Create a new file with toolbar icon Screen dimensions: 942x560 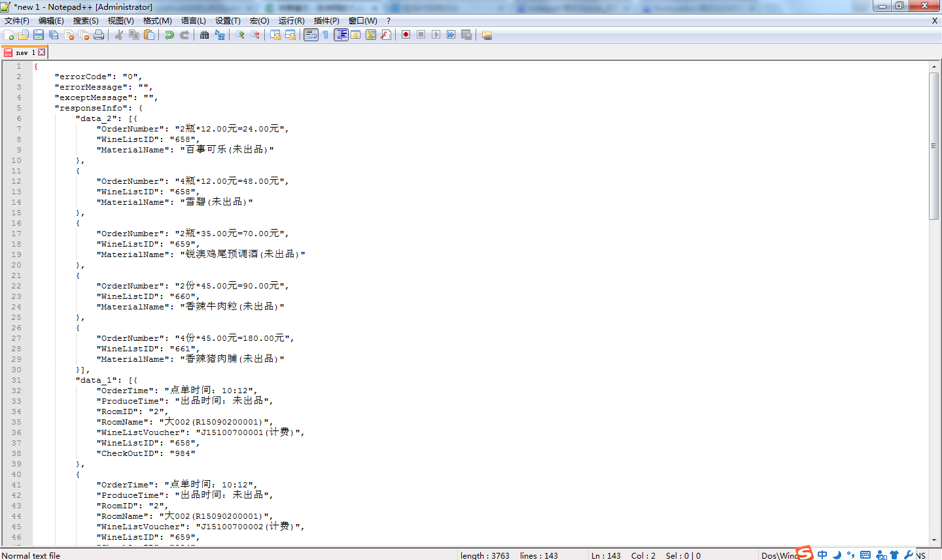(x=9, y=35)
